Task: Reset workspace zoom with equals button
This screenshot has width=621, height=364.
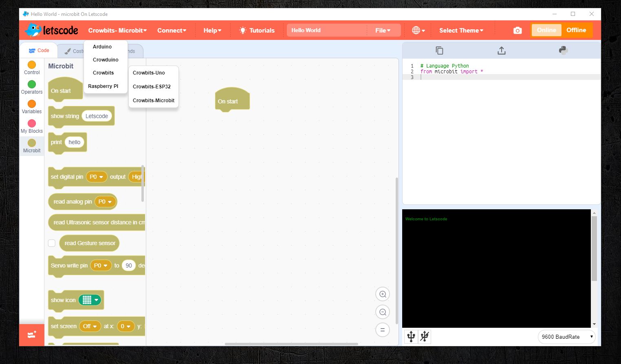Action: point(383,330)
